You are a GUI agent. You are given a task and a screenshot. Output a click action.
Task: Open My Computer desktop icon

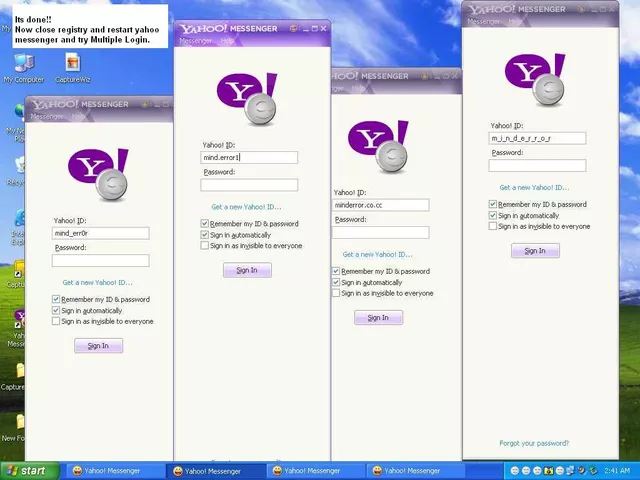tap(23, 68)
